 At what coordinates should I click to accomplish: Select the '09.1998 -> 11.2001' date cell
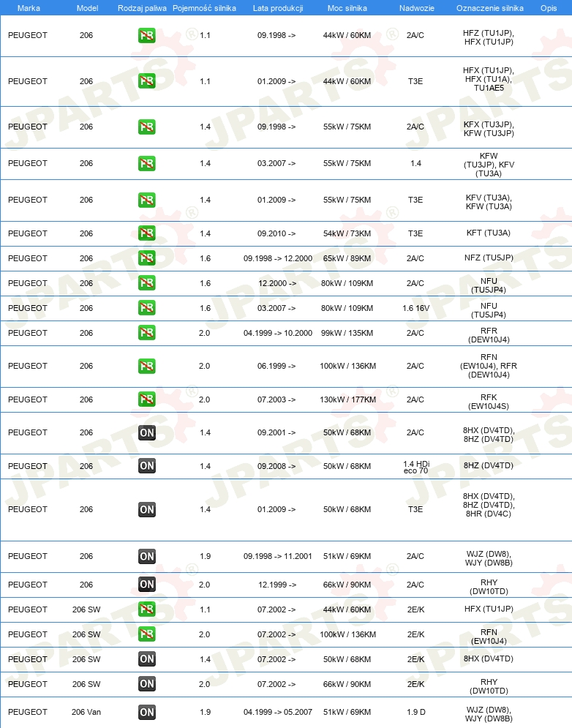coord(278,556)
